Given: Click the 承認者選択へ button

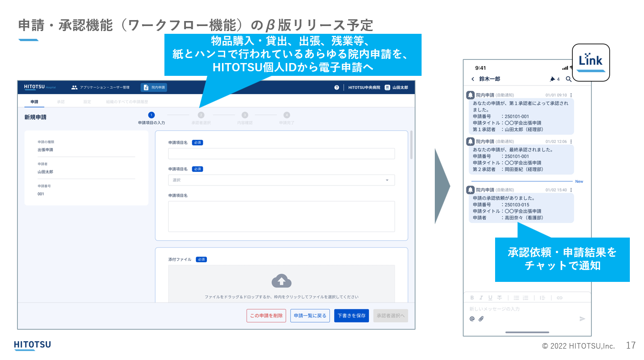Looking at the screenshot, I should (x=391, y=316).
